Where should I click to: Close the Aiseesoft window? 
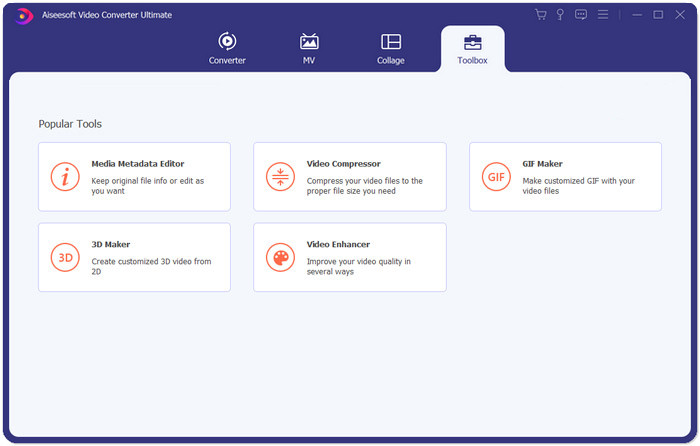pyautogui.click(x=680, y=15)
